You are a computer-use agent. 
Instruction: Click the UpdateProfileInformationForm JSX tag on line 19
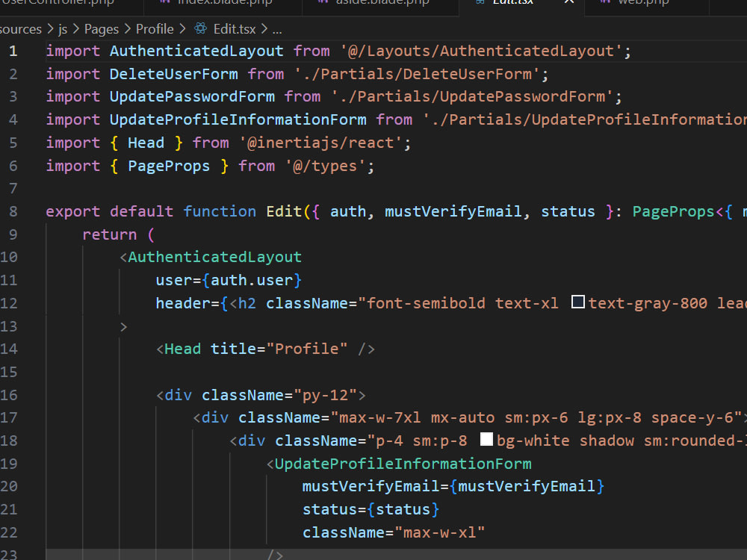[x=403, y=464]
